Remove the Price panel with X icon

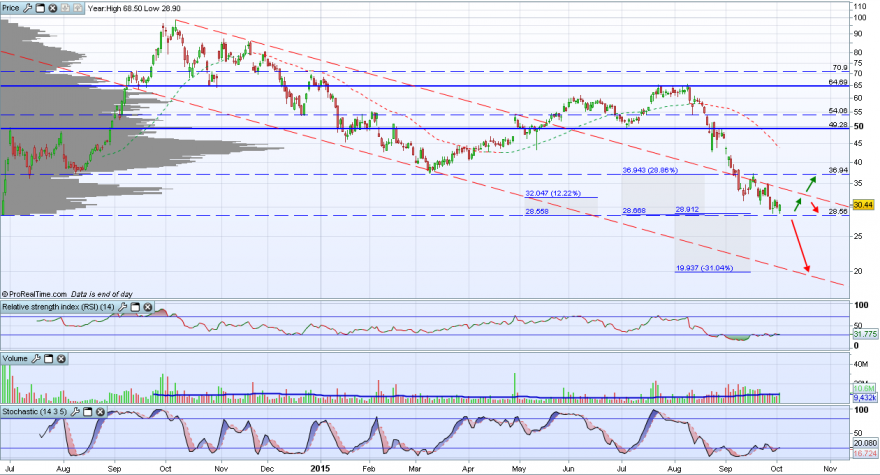(53, 8)
